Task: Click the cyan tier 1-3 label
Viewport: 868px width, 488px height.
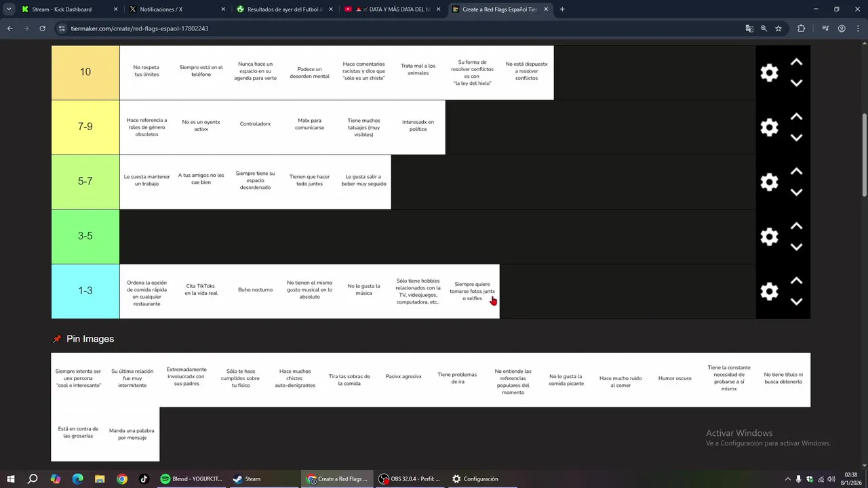Action: tap(85, 291)
